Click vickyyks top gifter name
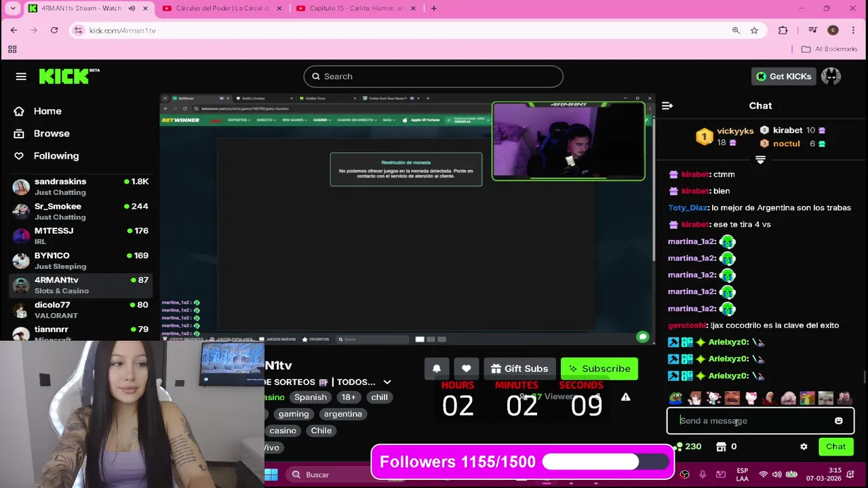The image size is (868, 488). click(735, 131)
